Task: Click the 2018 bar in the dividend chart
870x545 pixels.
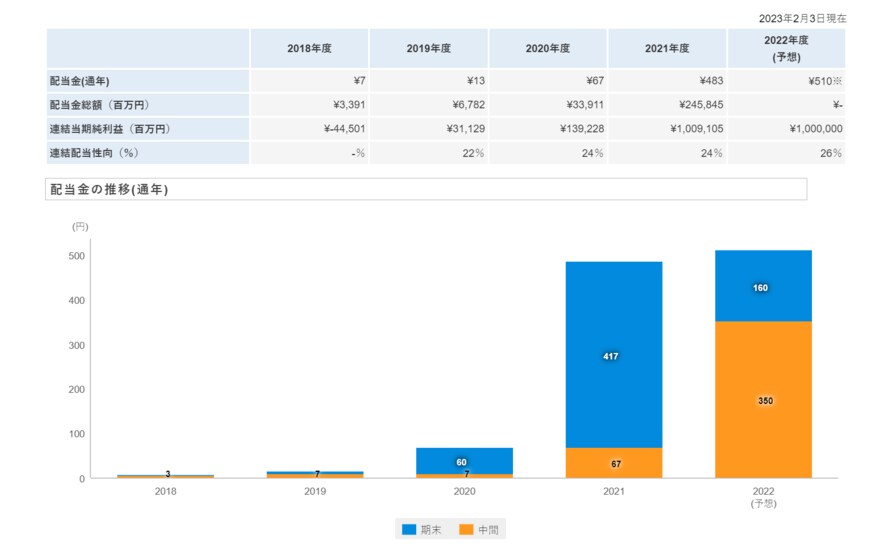Action: coord(166,476)
